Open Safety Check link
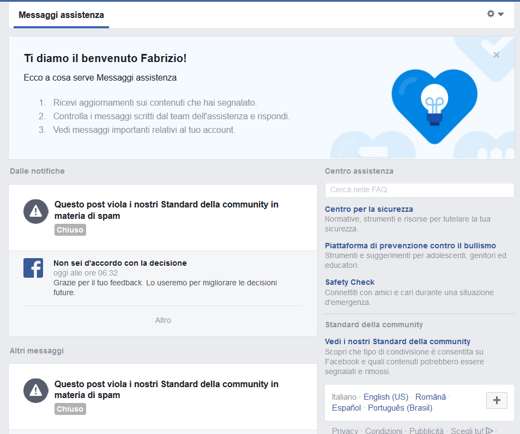The width and height of the screenshot is (520, 434). click(350, 282)
